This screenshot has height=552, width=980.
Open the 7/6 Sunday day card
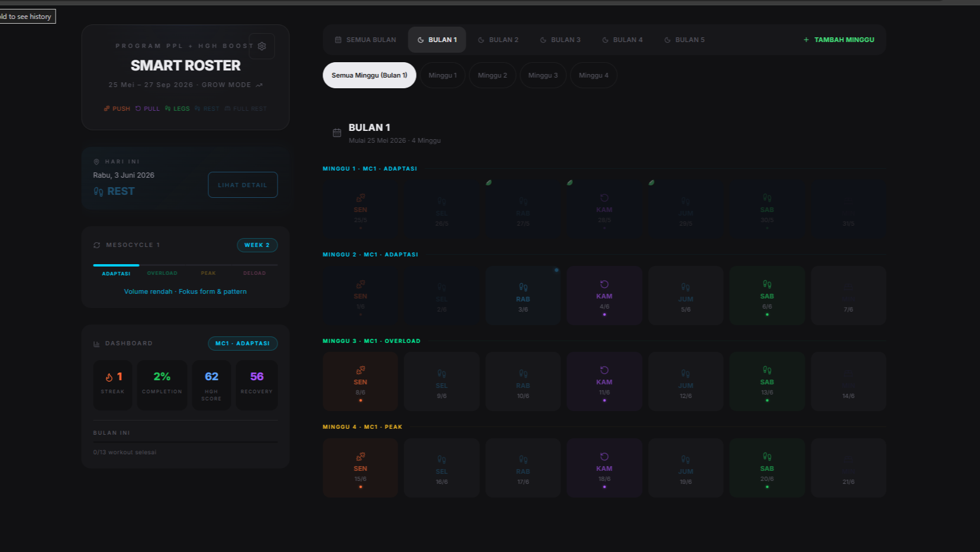[x=848, y=296]
